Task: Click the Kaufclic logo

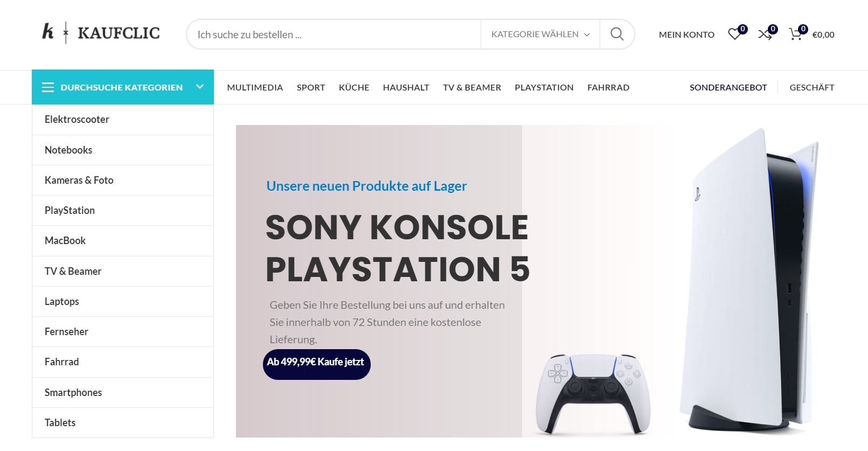Action: [x=101, y=33]
